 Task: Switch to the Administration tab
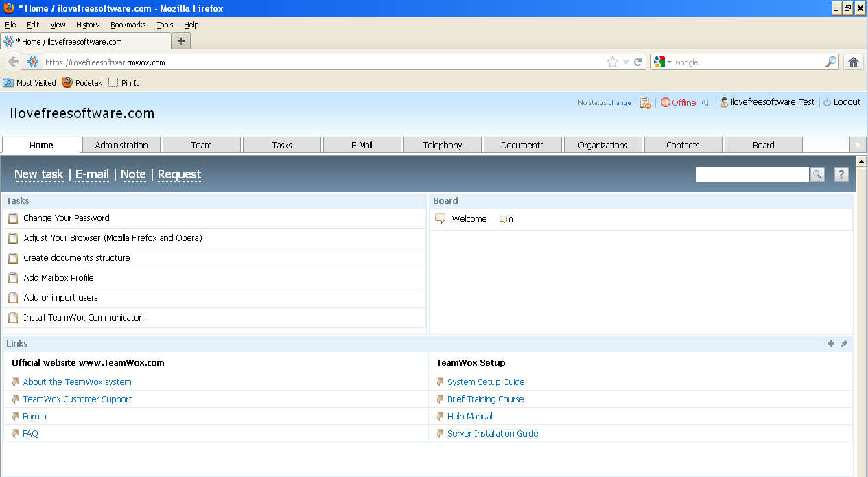(x=121, y=145)
